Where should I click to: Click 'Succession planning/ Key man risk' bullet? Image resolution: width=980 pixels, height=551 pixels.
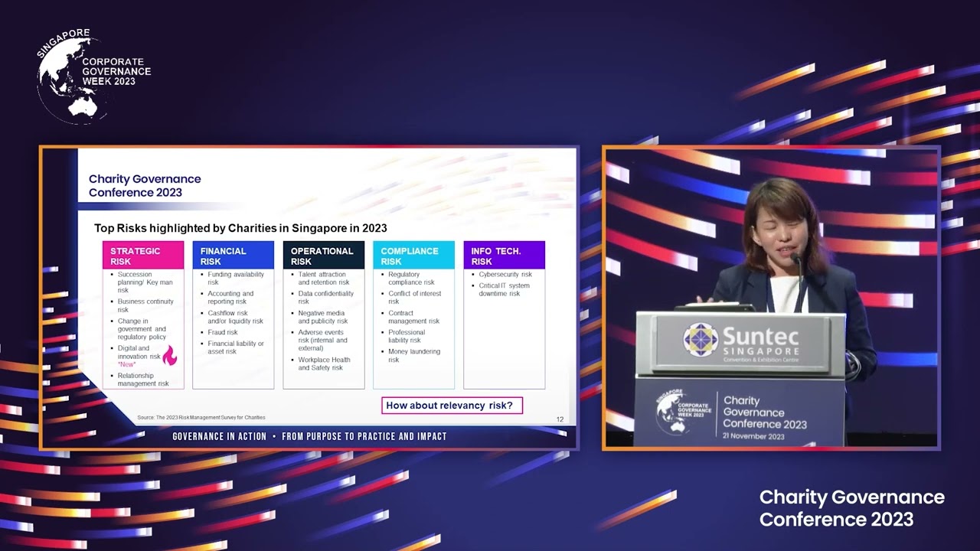click(145, 282)
